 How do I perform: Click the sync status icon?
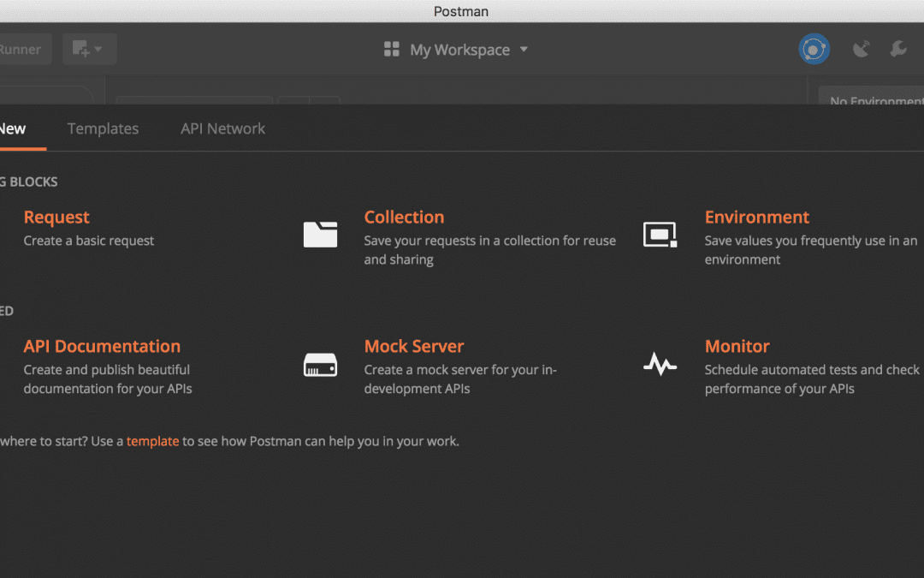pyautogui.click(x=814, y=49)
